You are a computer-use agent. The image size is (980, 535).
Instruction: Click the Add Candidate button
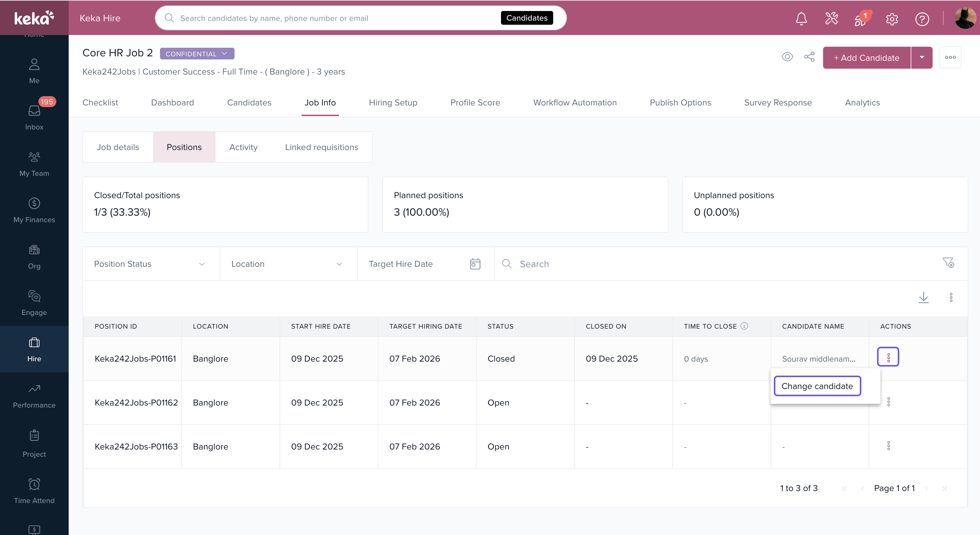(866, 57)
